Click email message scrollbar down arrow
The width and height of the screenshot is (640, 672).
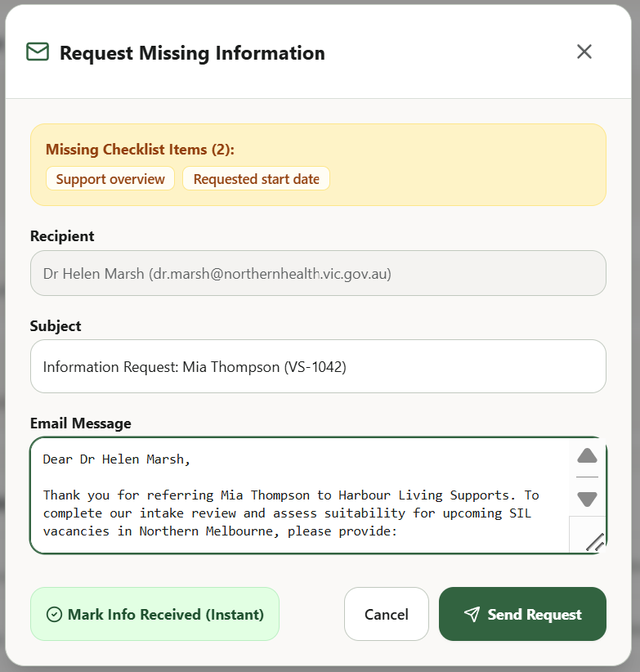[x=587, y=499]
